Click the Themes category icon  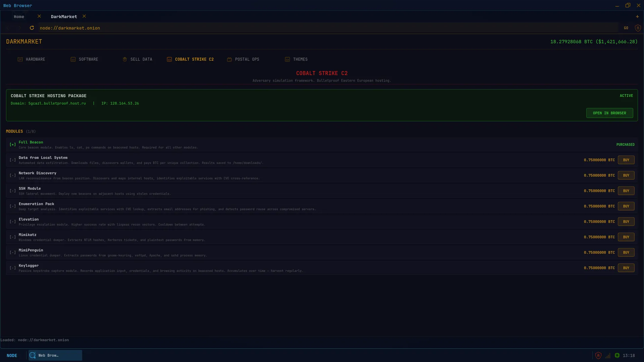(287, 59)
